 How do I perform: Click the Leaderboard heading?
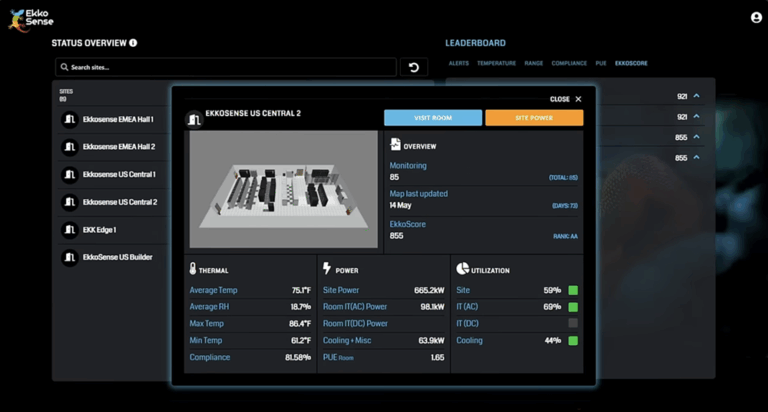coord(475,43)
